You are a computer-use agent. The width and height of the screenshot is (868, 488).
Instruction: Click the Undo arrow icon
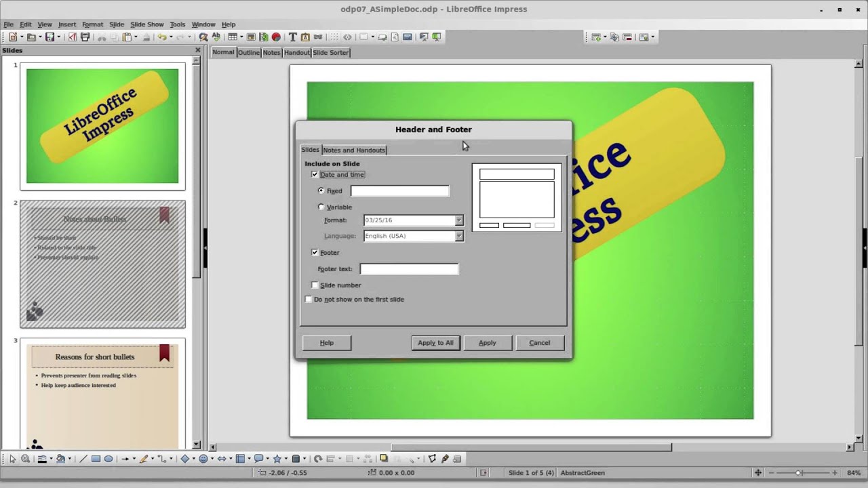pos(161,37)
